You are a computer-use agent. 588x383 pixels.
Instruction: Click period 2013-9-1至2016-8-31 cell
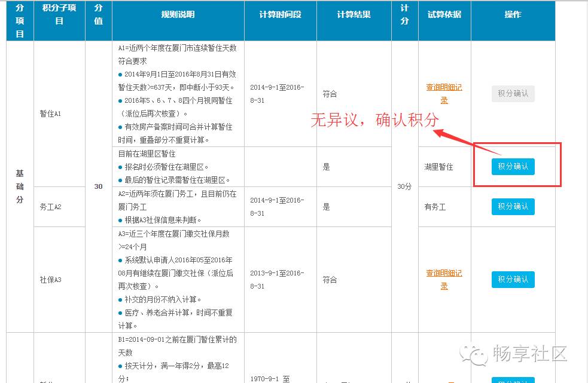(x=281, y=280)
